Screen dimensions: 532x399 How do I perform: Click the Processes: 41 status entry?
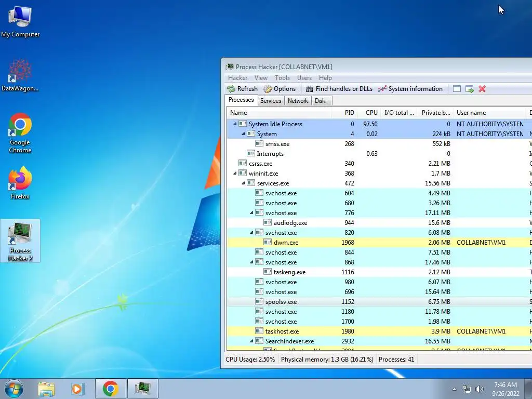point(396,360)
